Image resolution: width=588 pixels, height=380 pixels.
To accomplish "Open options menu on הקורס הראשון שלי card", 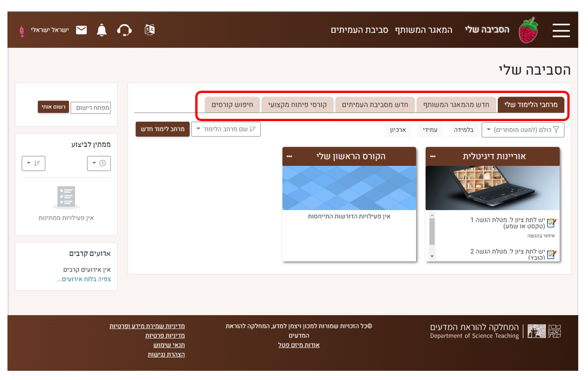I will point(289,156).
